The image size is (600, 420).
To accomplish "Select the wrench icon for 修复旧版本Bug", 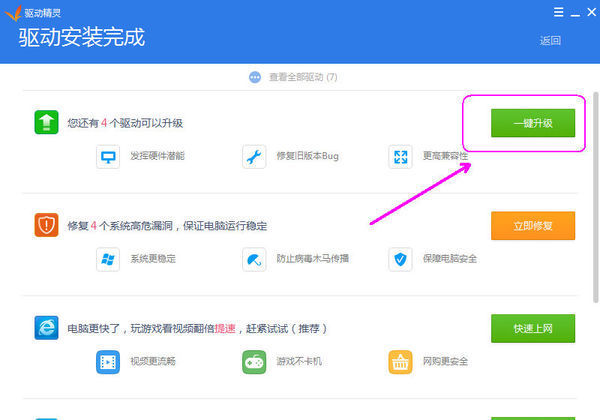I will 254,156.
